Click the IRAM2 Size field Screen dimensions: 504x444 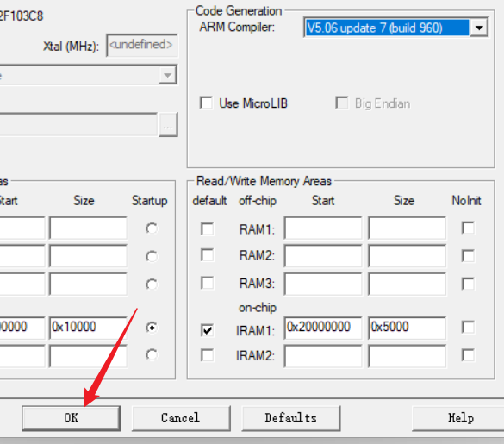407,356
